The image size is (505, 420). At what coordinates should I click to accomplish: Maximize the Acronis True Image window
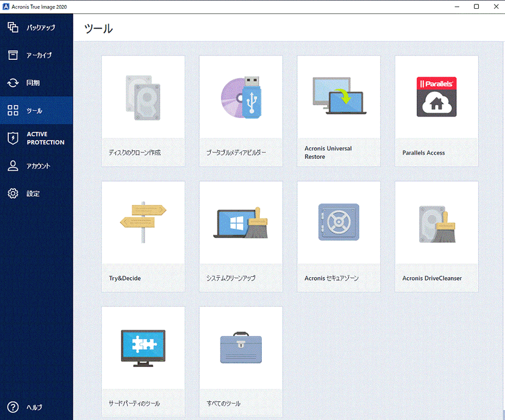[x=476, y=7]
